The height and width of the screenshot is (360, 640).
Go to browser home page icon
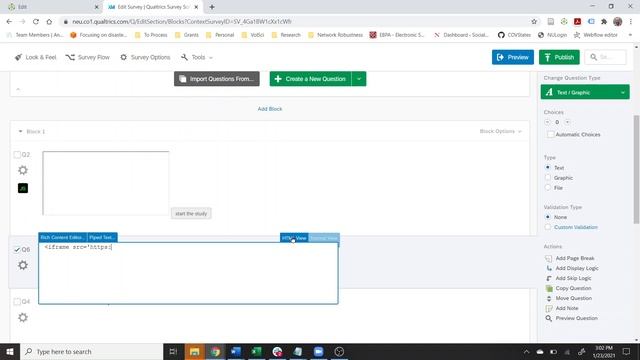49,22
